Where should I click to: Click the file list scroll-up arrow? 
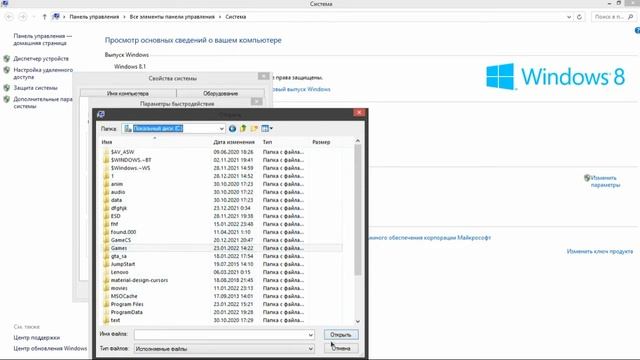358,141
